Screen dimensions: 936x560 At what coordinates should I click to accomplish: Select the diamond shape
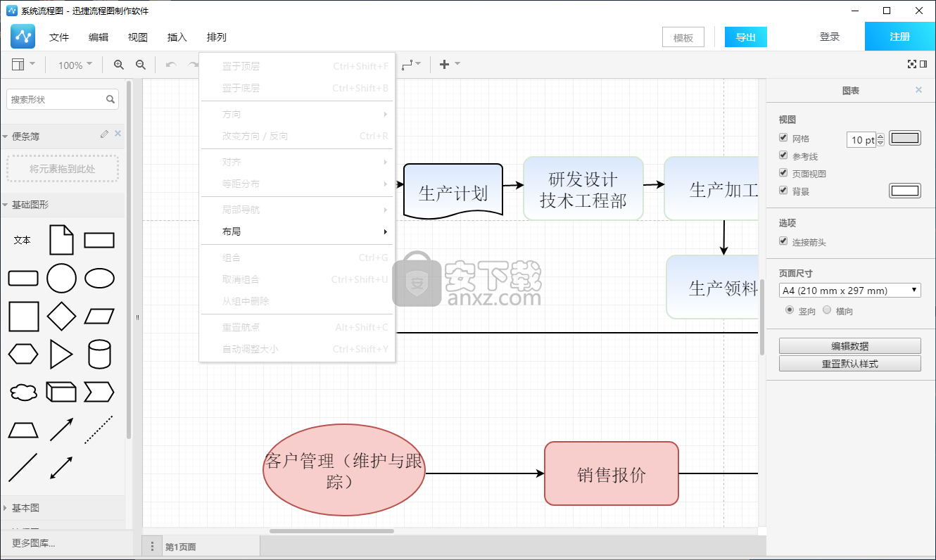(61, 317)
